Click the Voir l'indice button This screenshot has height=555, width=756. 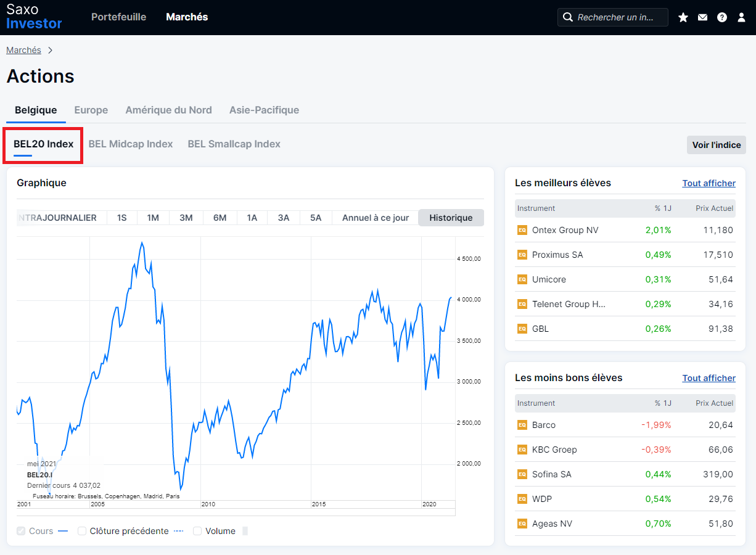point(717,145)
